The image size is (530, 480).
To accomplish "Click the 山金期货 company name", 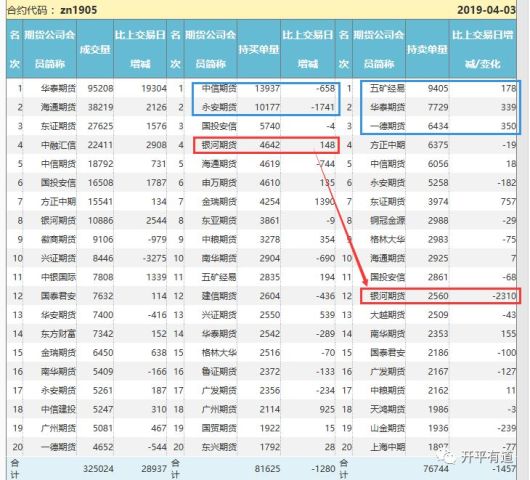I will tap(387, 428).
